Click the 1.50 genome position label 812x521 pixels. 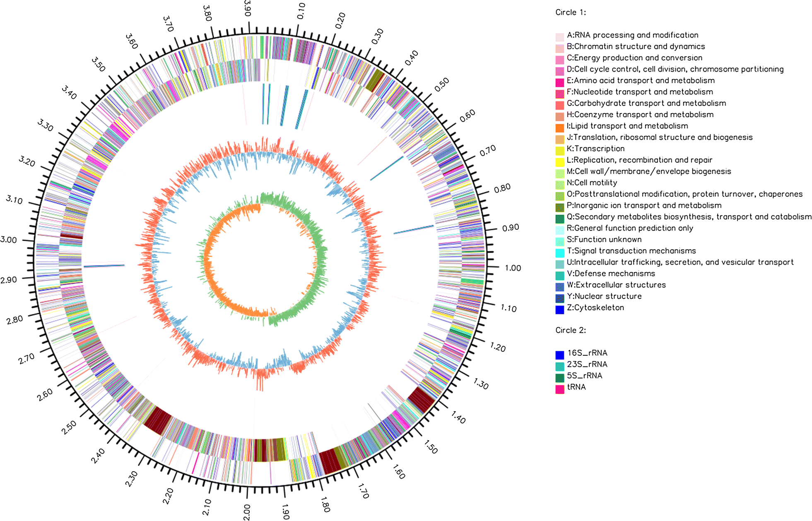pyautogui.click(x=431, y=447)
